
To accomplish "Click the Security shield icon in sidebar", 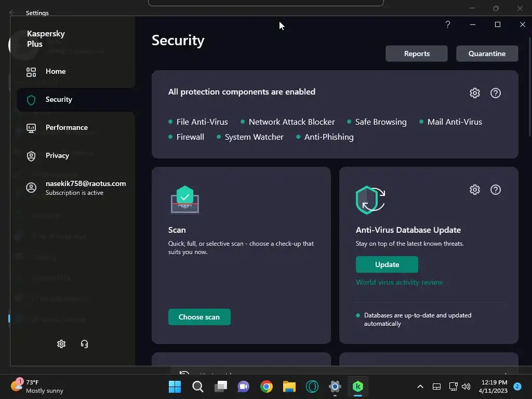I will pyautogui.click(x=31, y=100).
